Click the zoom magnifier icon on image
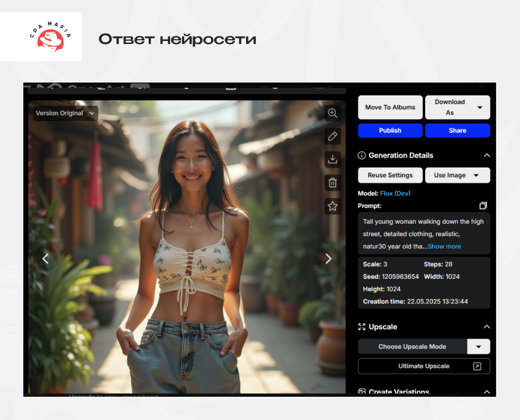 click(332, 113)
